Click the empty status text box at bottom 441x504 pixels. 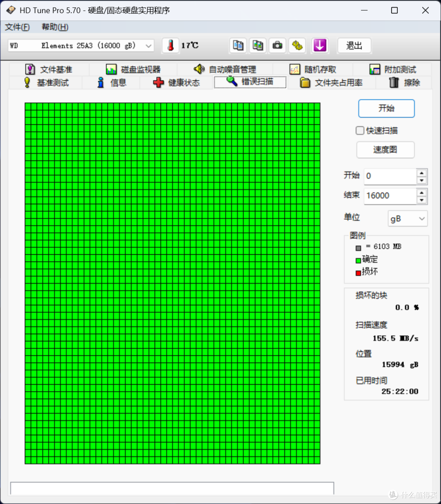coord(172,488)
